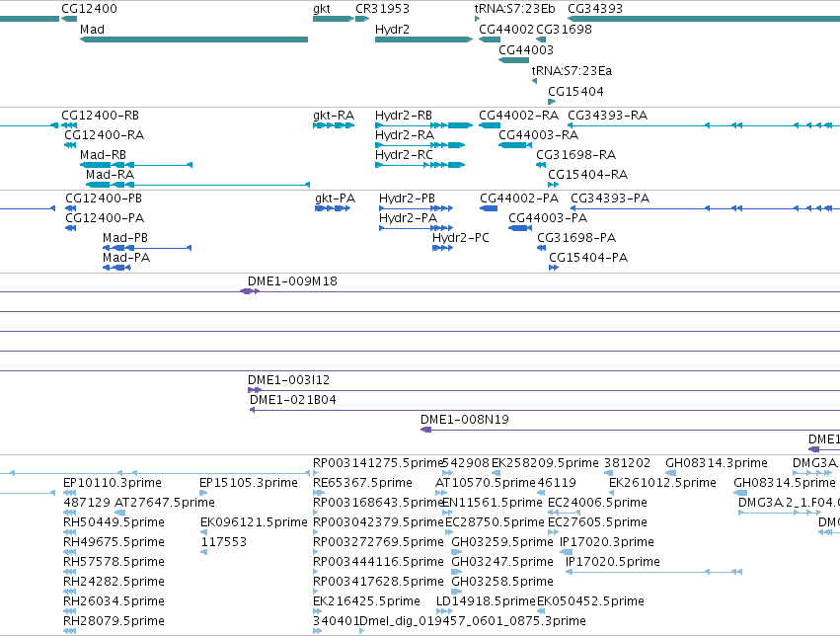Select CG31698 gene label
The height and width of the screenshot is (636, 840).
(564, 30)
